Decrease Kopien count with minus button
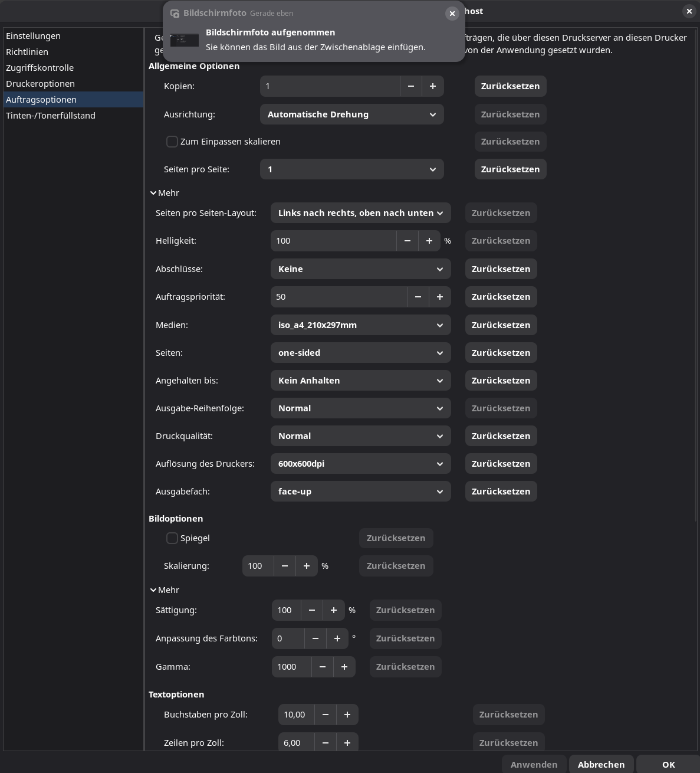Viewport: 700px width, 773px height. point(411,86)
